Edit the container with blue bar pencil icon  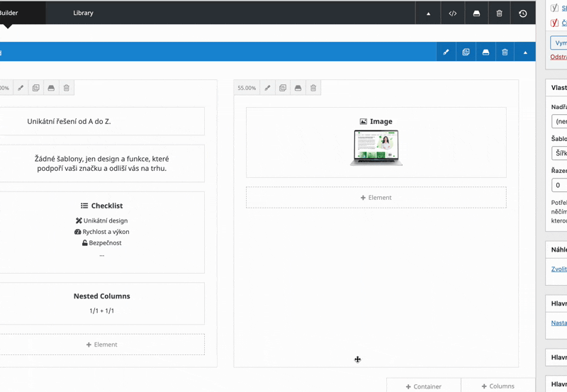point(446,52)
